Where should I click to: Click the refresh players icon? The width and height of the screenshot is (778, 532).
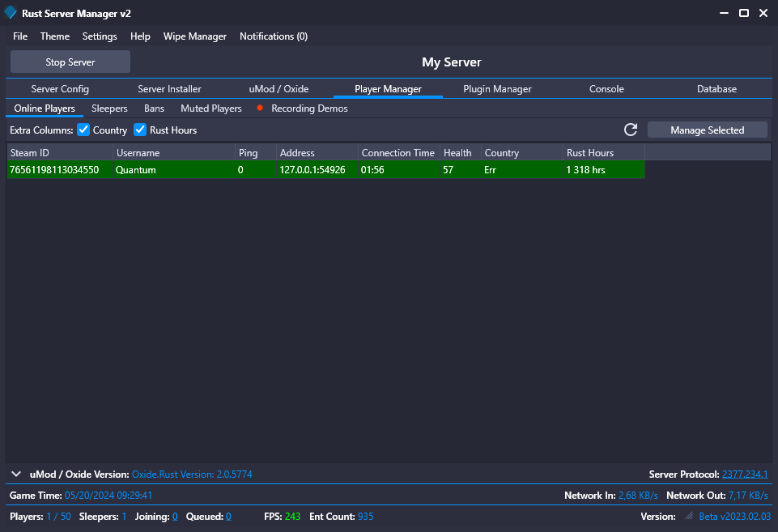(630, 130)
